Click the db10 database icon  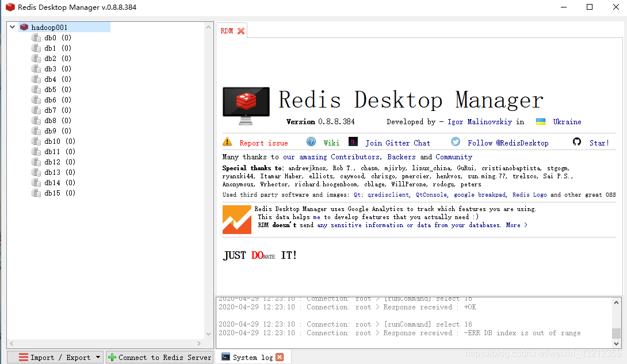pos(36,141)
